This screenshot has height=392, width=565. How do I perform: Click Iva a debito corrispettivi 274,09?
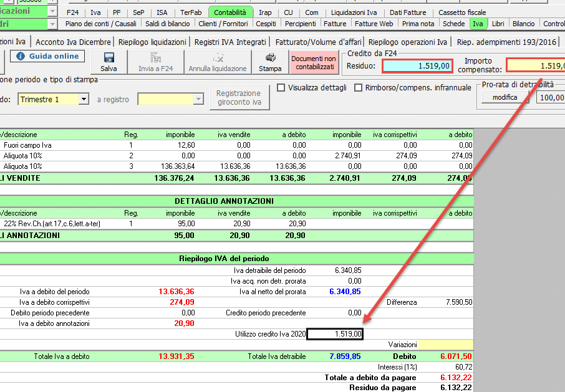[182, 302]
